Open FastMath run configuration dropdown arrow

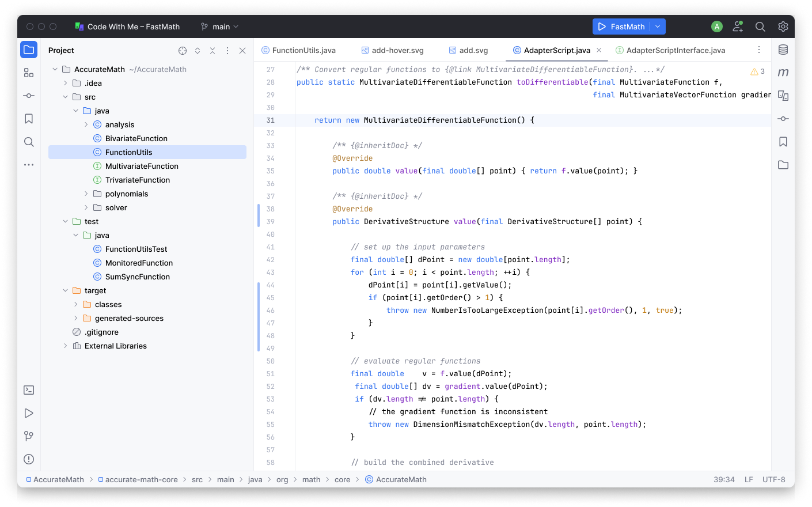(x=658, y=27)
